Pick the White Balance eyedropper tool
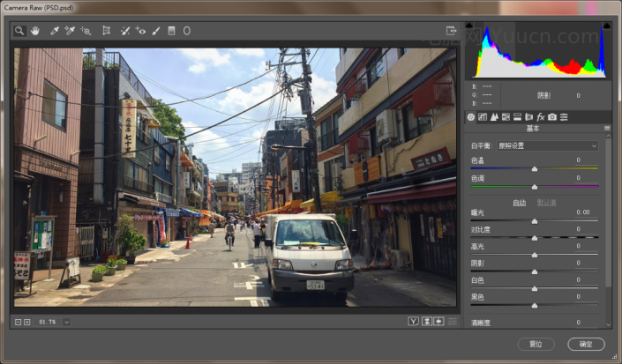 point(54,31)
